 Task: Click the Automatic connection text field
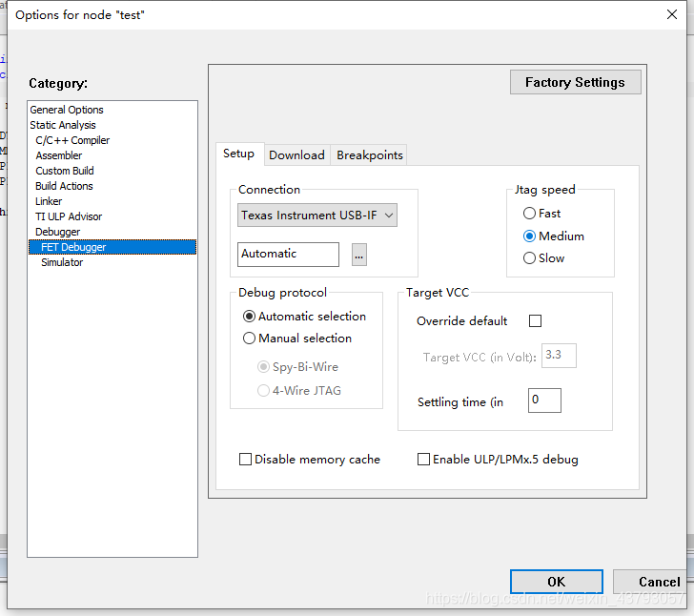(288, 255)
